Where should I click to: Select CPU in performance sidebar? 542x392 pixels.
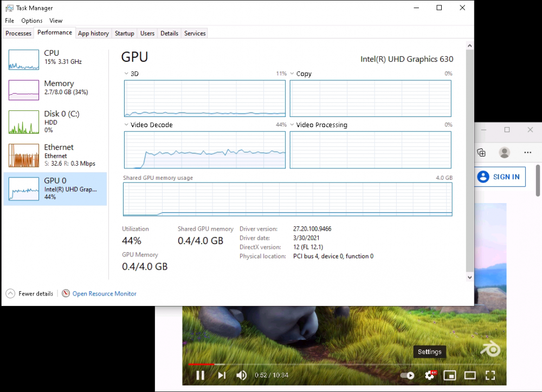(x=55, y=60)
